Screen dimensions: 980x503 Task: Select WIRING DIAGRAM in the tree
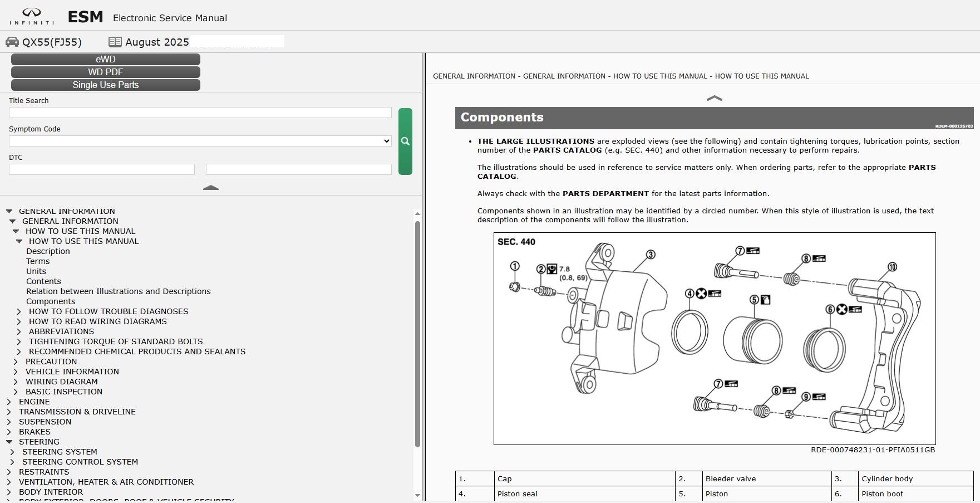[x=62, y=382]
